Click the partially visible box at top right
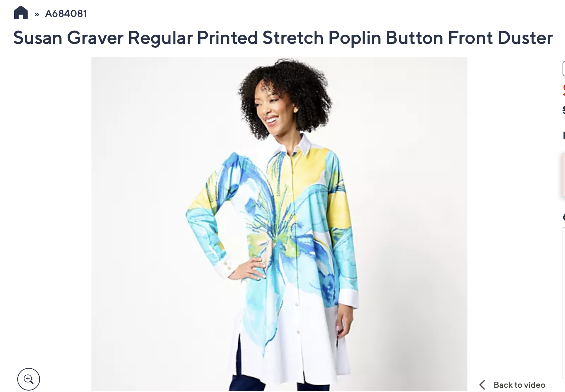Screen dimensions: 565x392 pyautogui.click(x=564, y=69)
